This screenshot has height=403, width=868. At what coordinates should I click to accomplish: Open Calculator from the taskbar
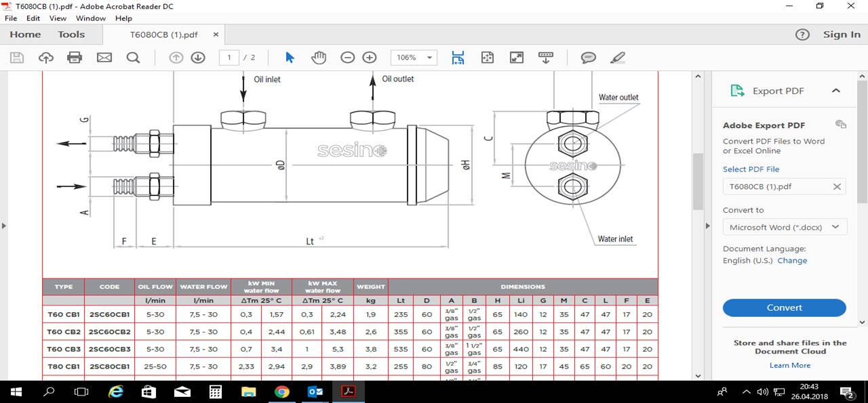click(216, 391)
